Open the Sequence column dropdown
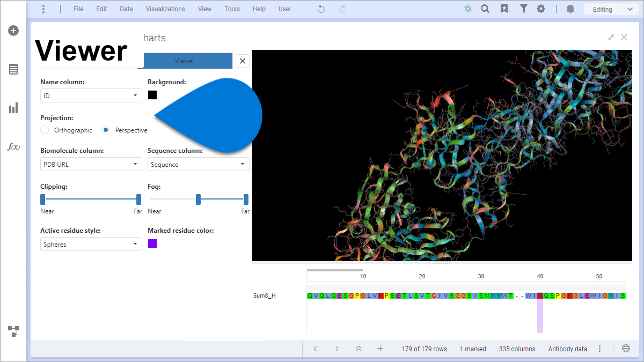Viewport: 644px width, 362px height. coord(199,164)
